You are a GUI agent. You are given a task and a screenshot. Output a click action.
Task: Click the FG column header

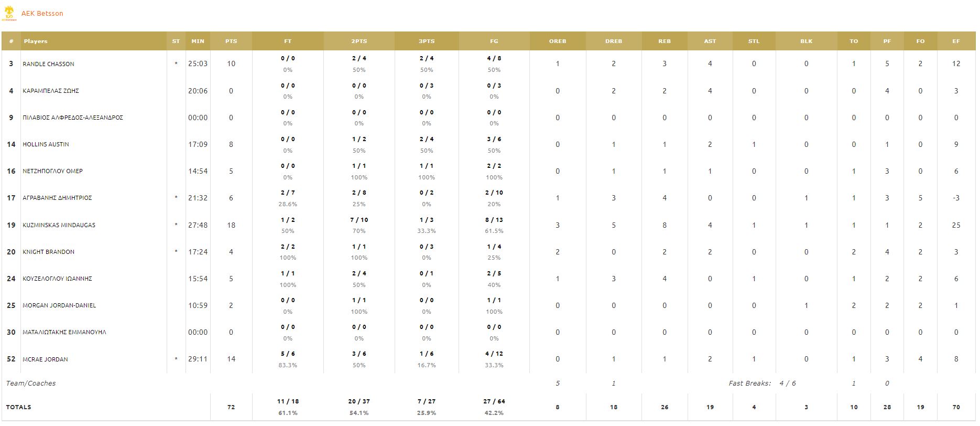tap(494, 41)
